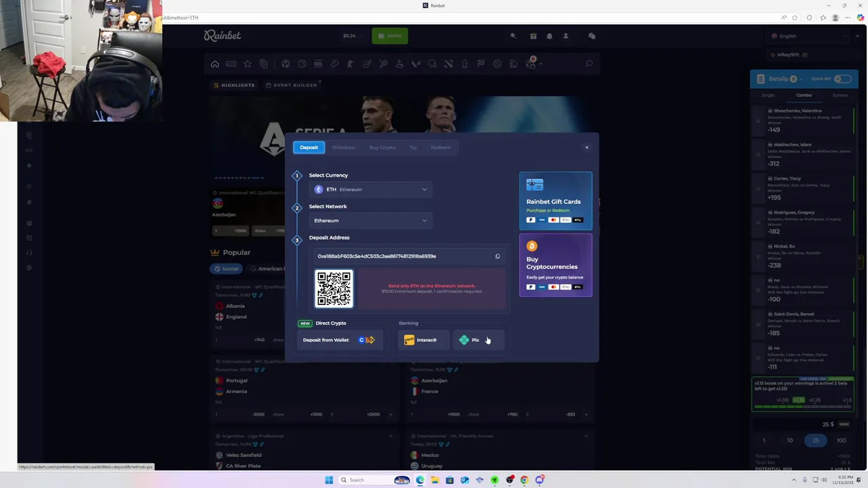868x488 pixels.
Task: Remove Nickal, Bo from betslip
Action: (x=758, y=256)
